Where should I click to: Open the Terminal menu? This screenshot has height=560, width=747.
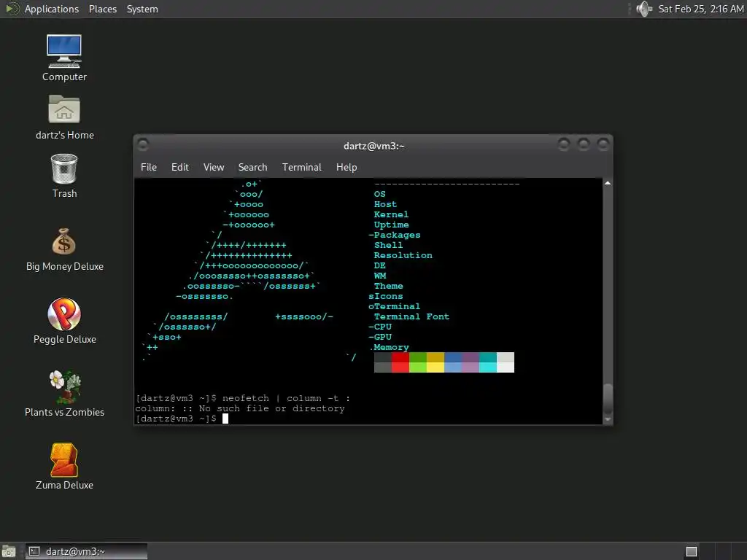[x=301, y=167]
